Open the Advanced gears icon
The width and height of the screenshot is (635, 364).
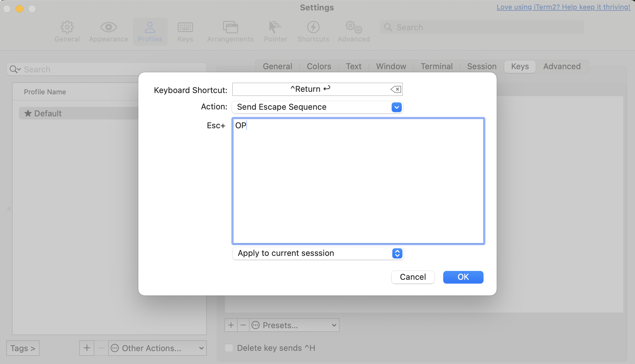[x=354, y=27]
